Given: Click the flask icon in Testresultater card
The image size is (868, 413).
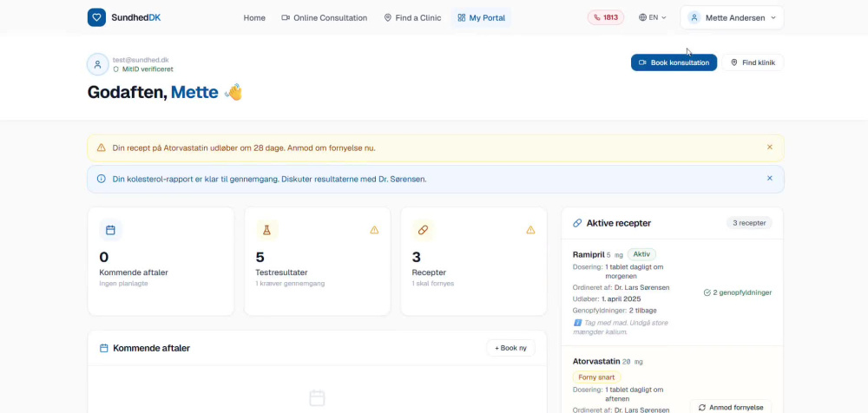Looking at the screenshot, I should coord(266,230).
